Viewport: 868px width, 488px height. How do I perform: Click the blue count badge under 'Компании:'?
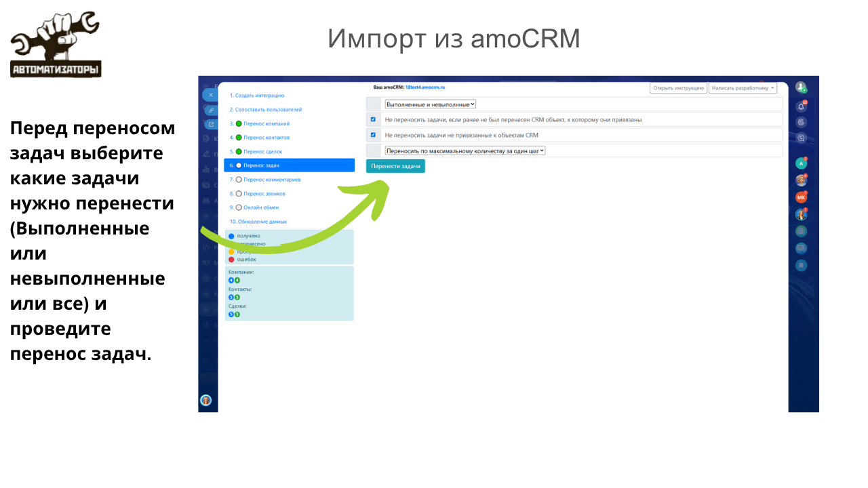coord(231,280)
